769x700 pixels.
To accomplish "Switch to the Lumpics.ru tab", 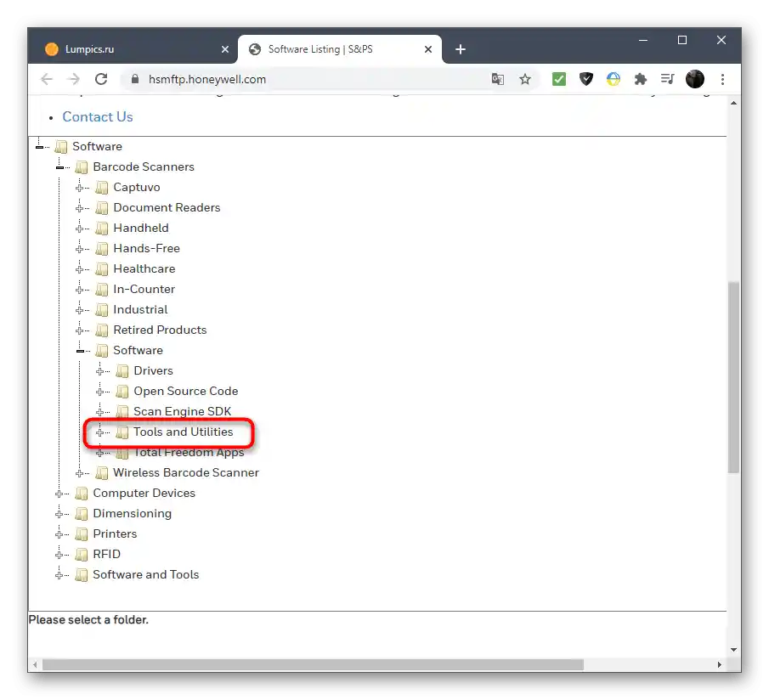I will click(133, 49).
